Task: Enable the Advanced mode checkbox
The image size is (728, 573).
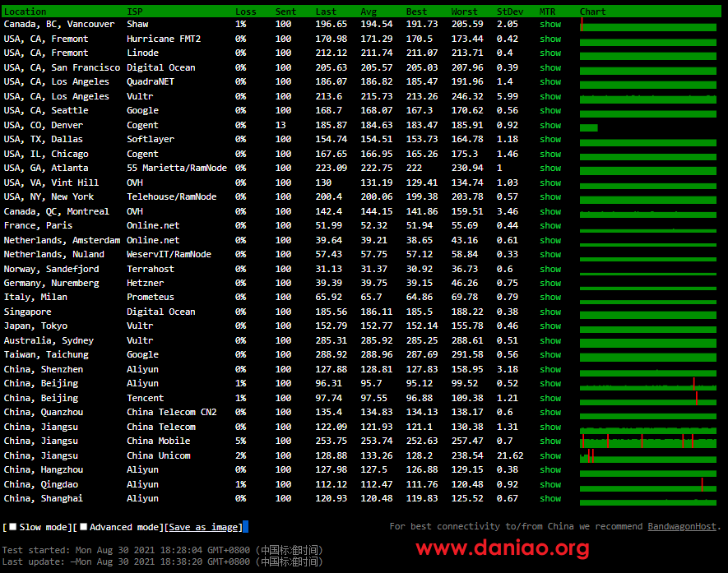Action: [x=84, y=527]
